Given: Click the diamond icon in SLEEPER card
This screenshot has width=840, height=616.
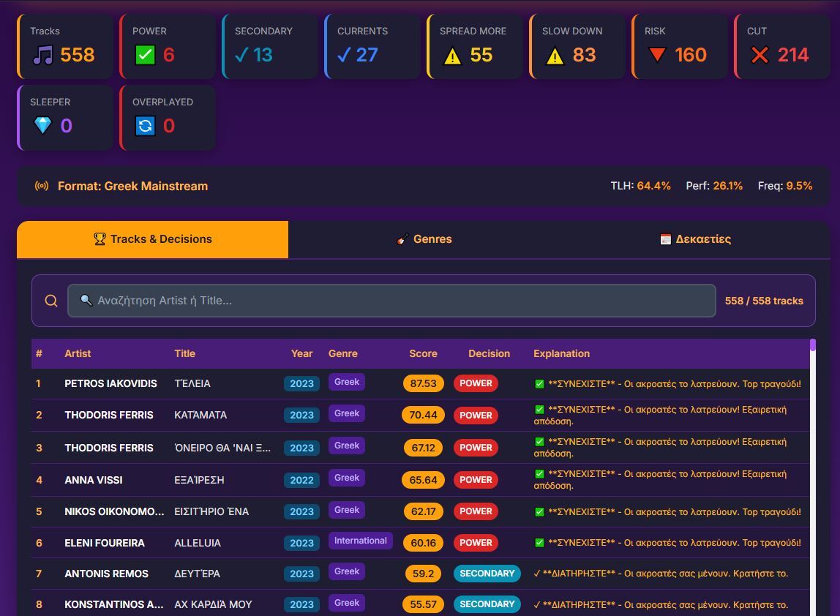Looking at the screenshot, I should [42, 126].
